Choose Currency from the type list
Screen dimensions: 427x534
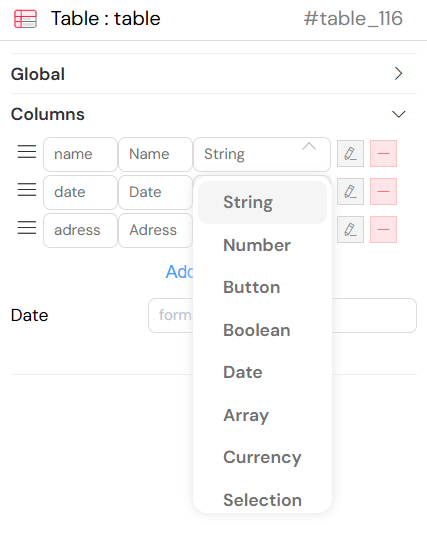[262, 457]
